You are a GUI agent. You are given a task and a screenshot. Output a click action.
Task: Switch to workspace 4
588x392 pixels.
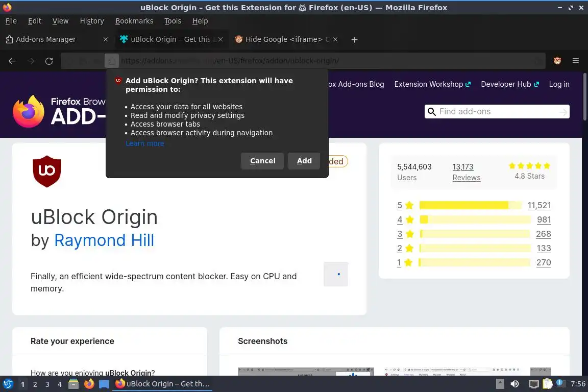tap(60, 384)
